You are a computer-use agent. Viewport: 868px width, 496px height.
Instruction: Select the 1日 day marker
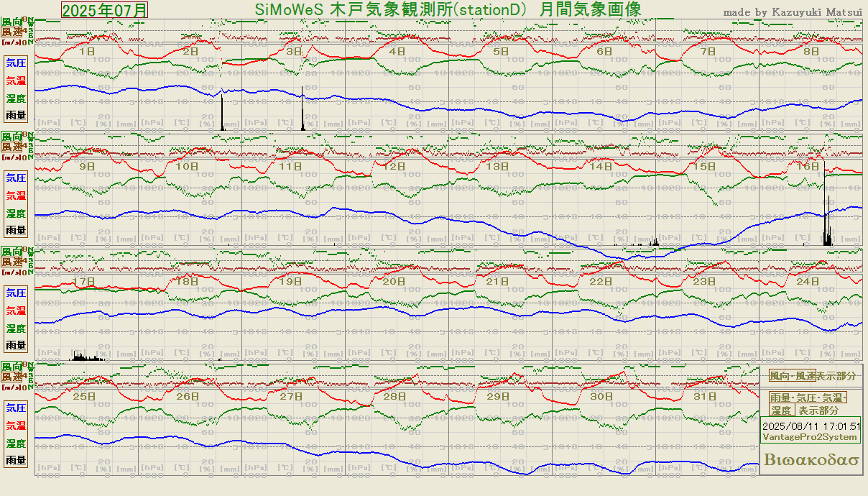tap(86, 52)
